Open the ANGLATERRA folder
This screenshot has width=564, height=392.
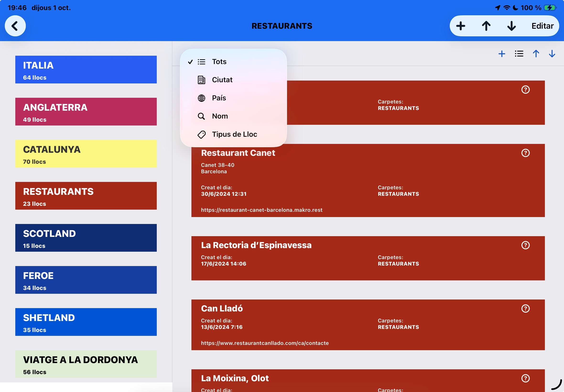tap(86, 112)
